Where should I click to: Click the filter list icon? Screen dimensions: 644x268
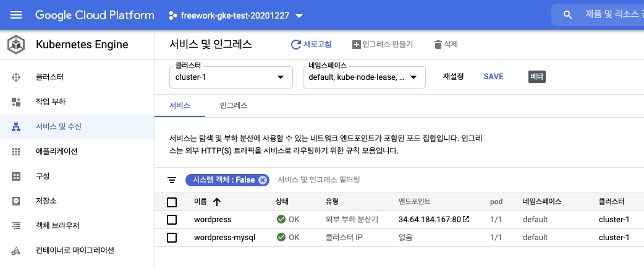[x=172, y=180]
